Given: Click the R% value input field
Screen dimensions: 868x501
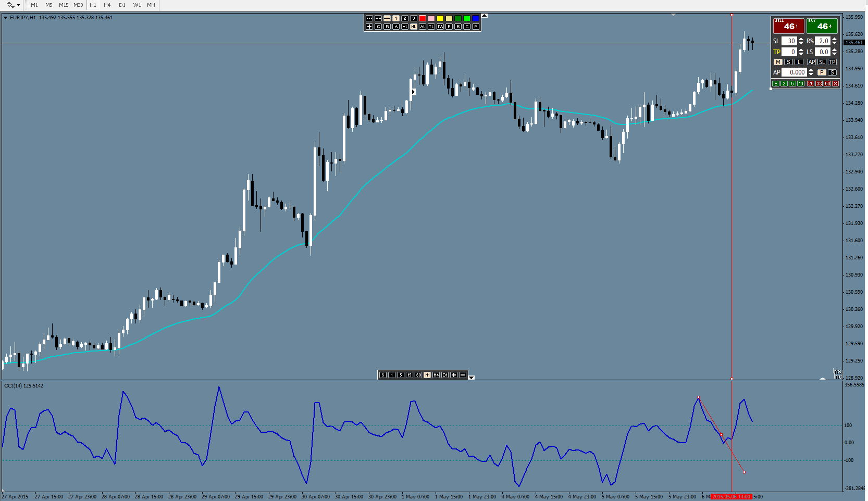Looking at the screenshot, I should pos(823,41).
